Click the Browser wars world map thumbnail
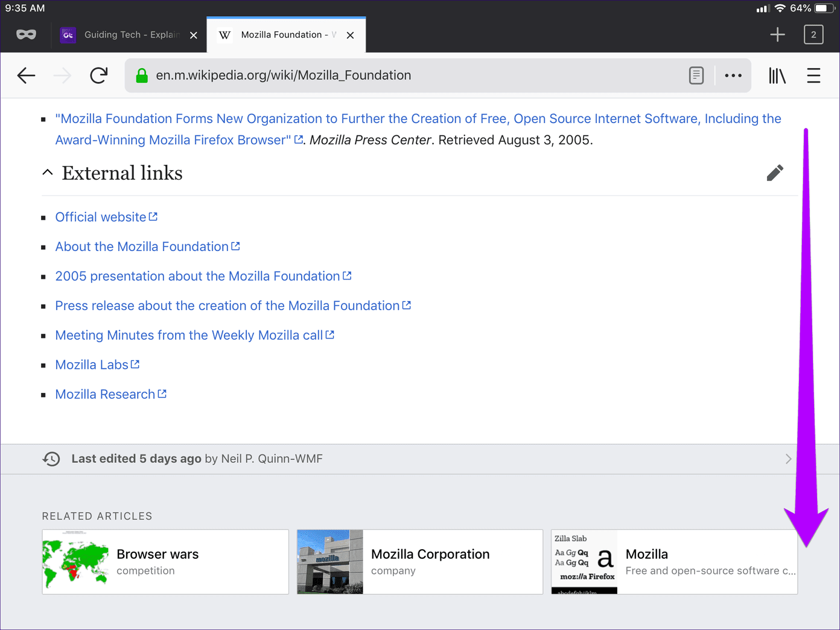The height and width of the screenshot is (630, 840). pos(75,562)
